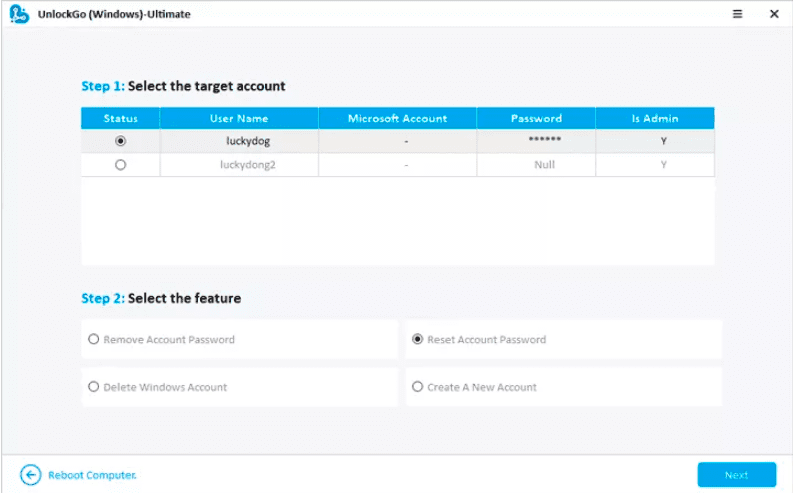
Task: Close the UnlockGo window
Action: coord(774,14)
